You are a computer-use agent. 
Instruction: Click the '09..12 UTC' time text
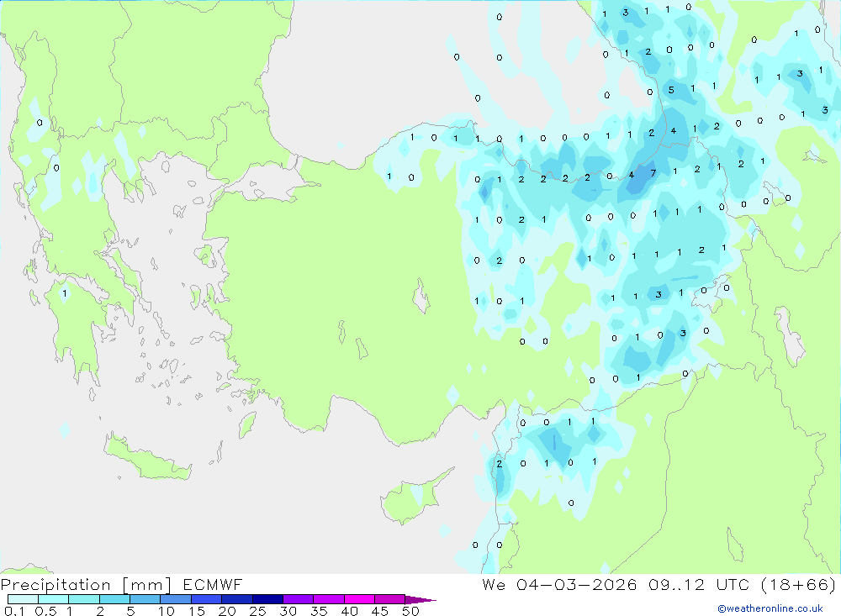[x=698, y=585]
